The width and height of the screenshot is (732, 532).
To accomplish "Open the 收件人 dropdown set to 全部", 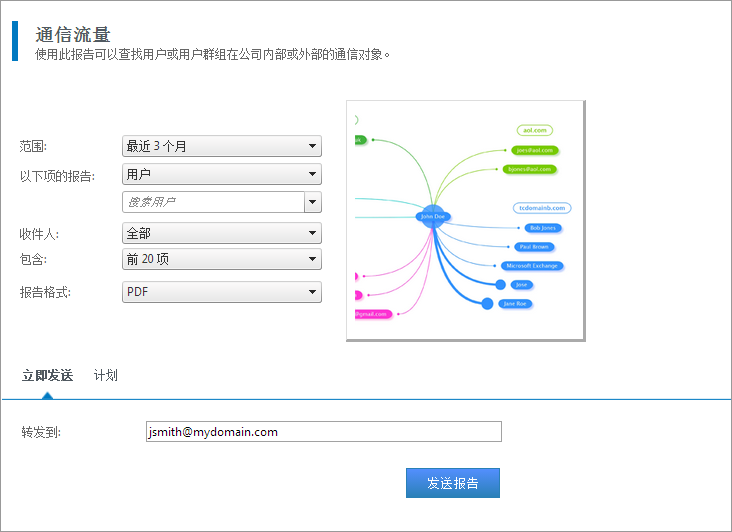I will [x=221, y=234].
